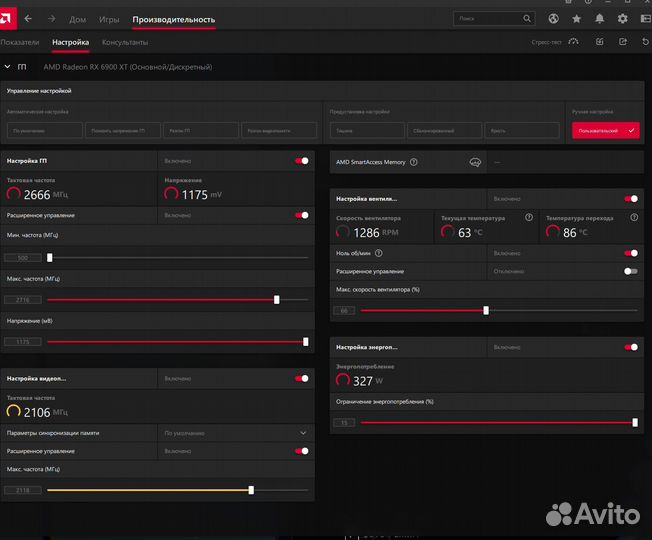The image size is (652, 540).
Task: Click the Макс. скорость вентилятора slider handle
Action: click(x=486, y=311)
